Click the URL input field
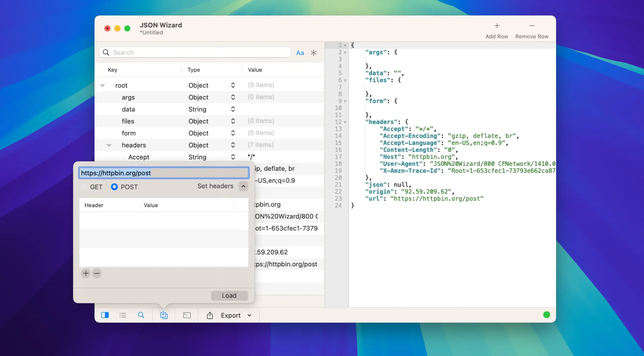This screenshot has height=356, width=644. pyautogui.click(x=164, y=173)
